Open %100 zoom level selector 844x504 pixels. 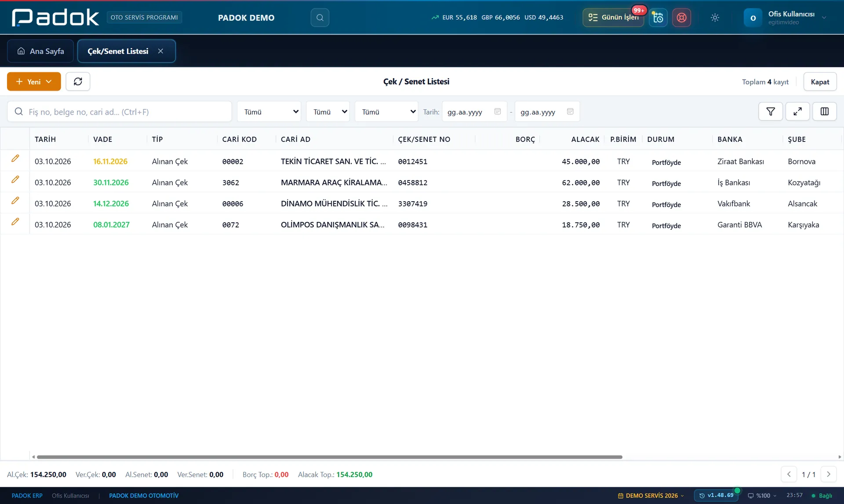(762, 496)
